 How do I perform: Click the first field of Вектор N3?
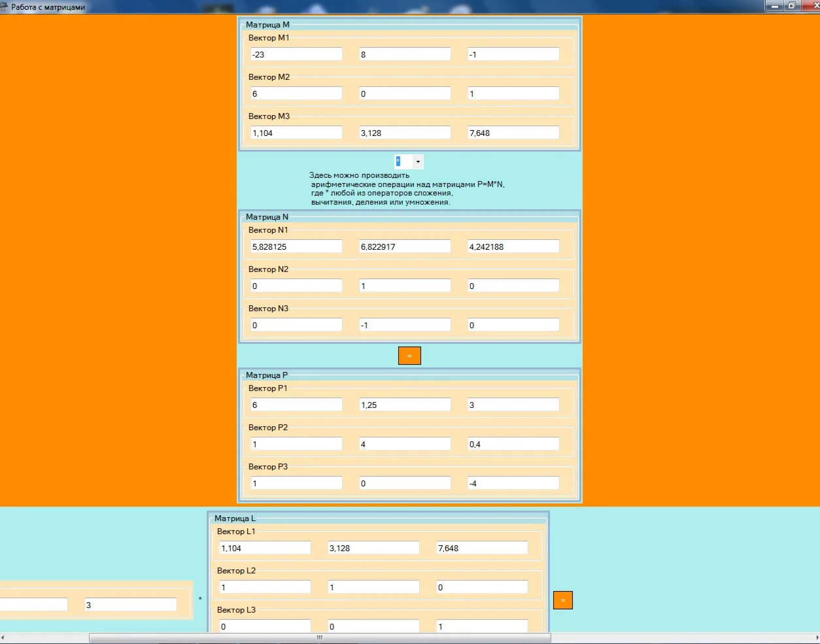(x=296, y=325)
